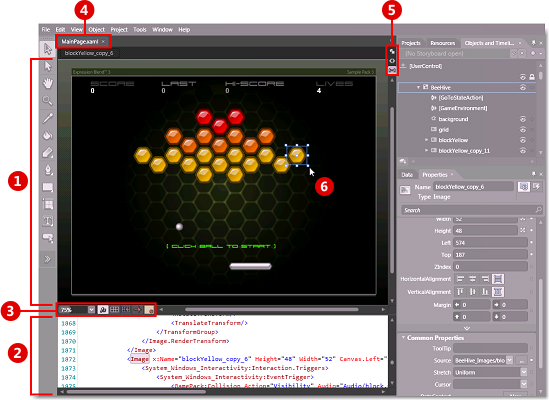Switch to the Resources tab
This screenshot has height=400, width=549.
click(x=443, y=43)
